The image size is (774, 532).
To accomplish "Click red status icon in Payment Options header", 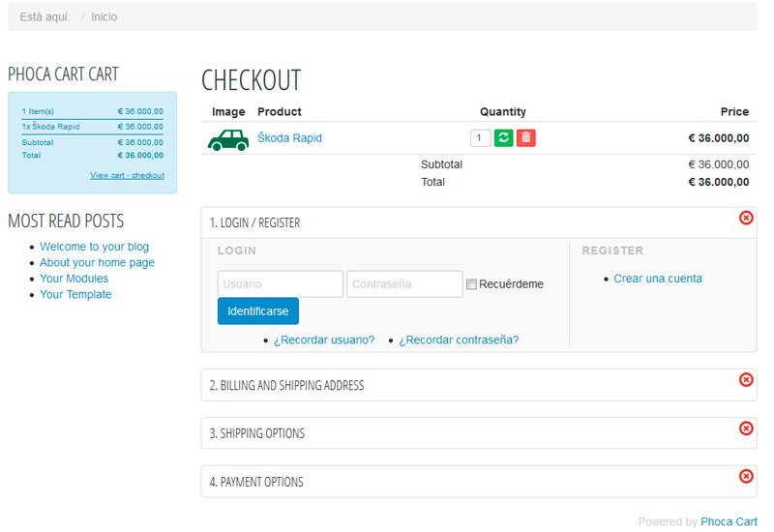I will [x=746, y=476].
